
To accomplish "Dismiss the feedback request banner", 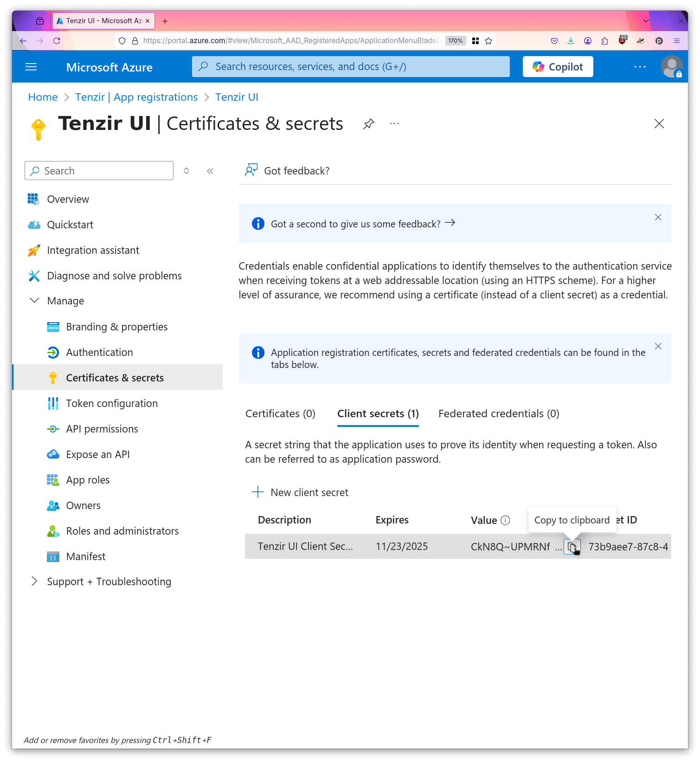I will click(x=658, y=217).
